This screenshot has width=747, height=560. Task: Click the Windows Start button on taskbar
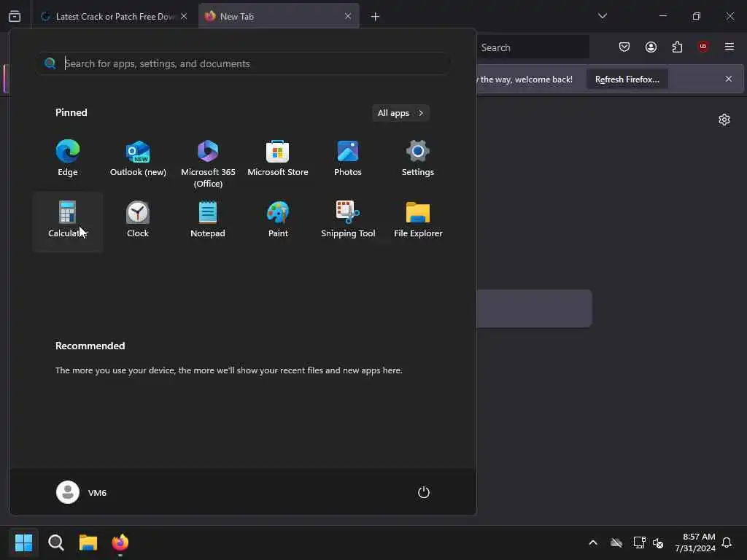coord(23,542)
